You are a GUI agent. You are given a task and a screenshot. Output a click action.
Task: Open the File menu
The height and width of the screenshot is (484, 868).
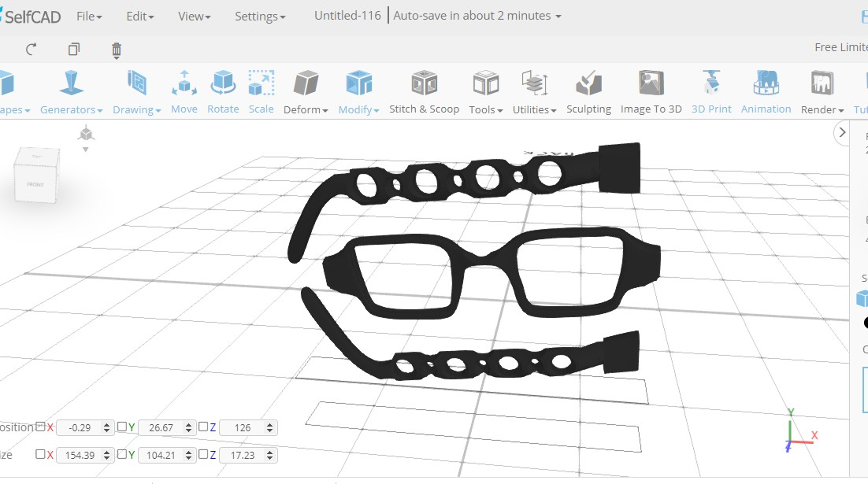tap(89, 17)
